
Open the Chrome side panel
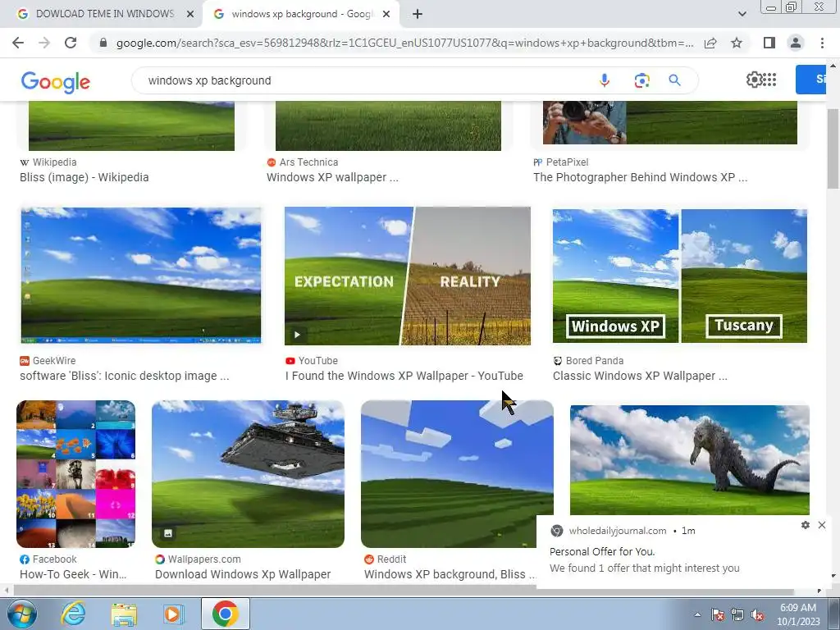click(x=769, y=43)
